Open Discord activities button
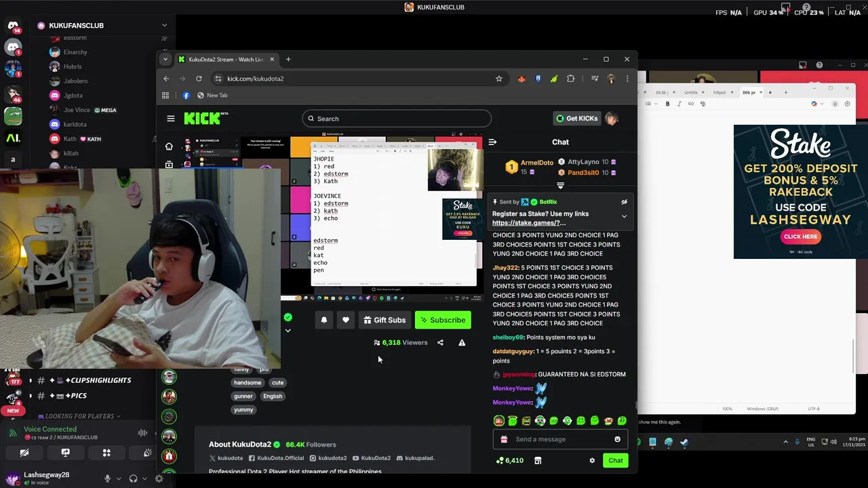 [106, 453]
